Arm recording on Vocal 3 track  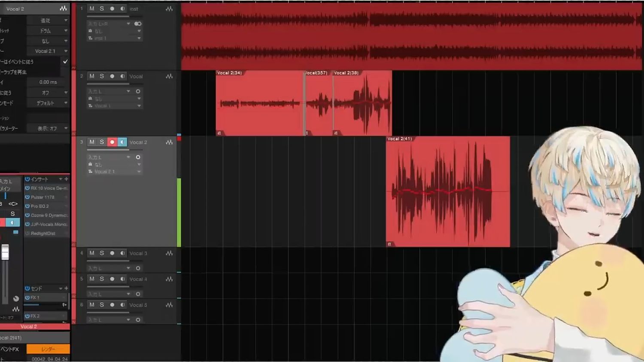(112, 253)
